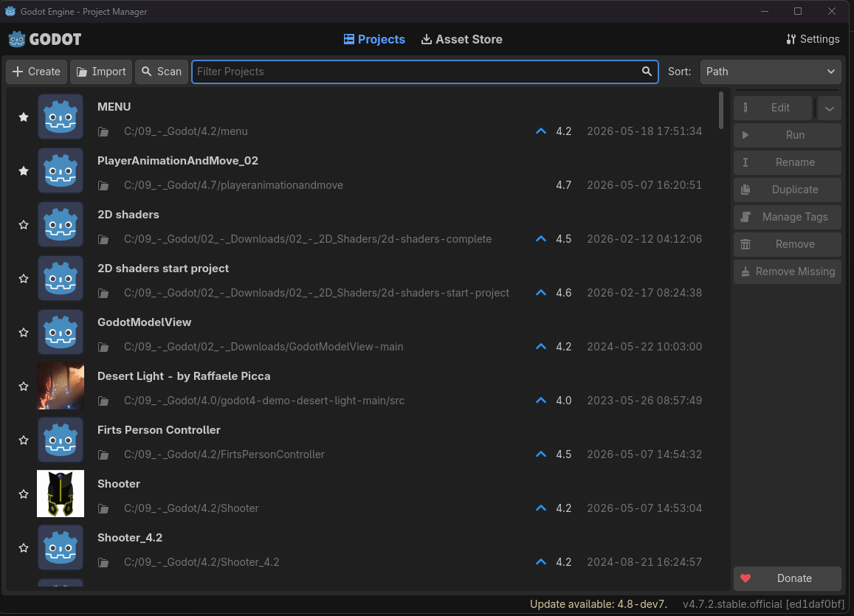Rename the selected project

point(788,162)
